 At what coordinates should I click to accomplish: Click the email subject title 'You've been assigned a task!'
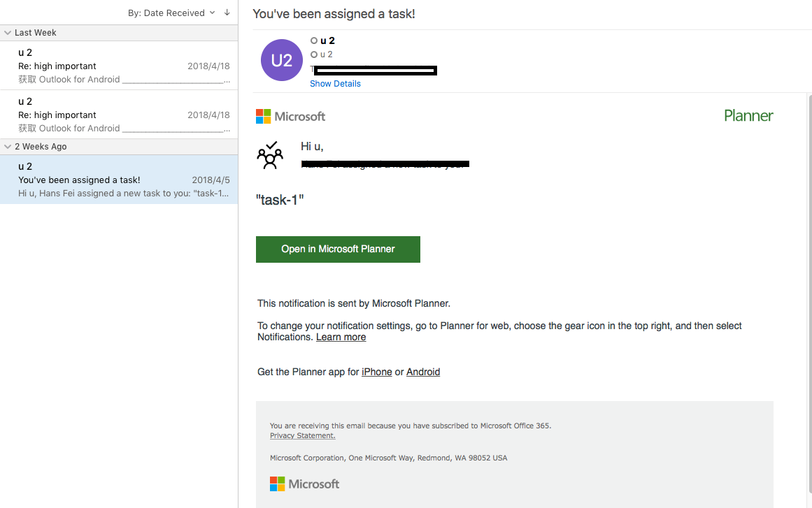pos(334,14)
